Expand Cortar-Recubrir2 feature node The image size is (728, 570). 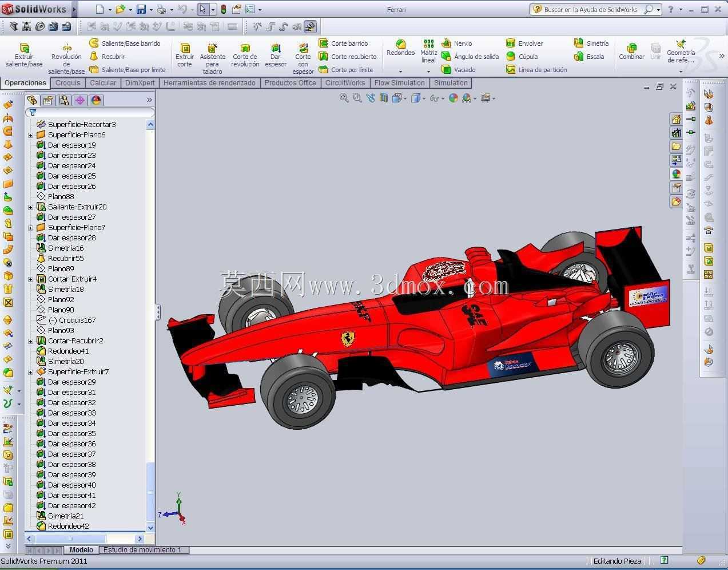[x=31, y=341]
